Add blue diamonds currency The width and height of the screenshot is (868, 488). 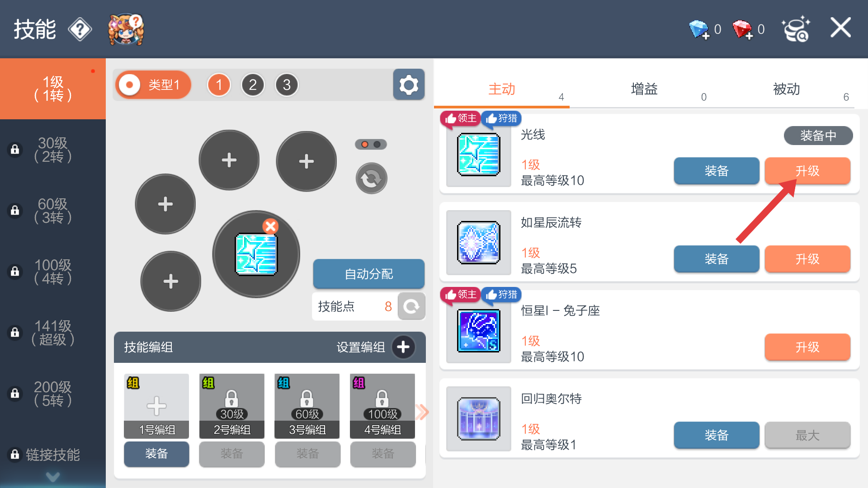700,30
